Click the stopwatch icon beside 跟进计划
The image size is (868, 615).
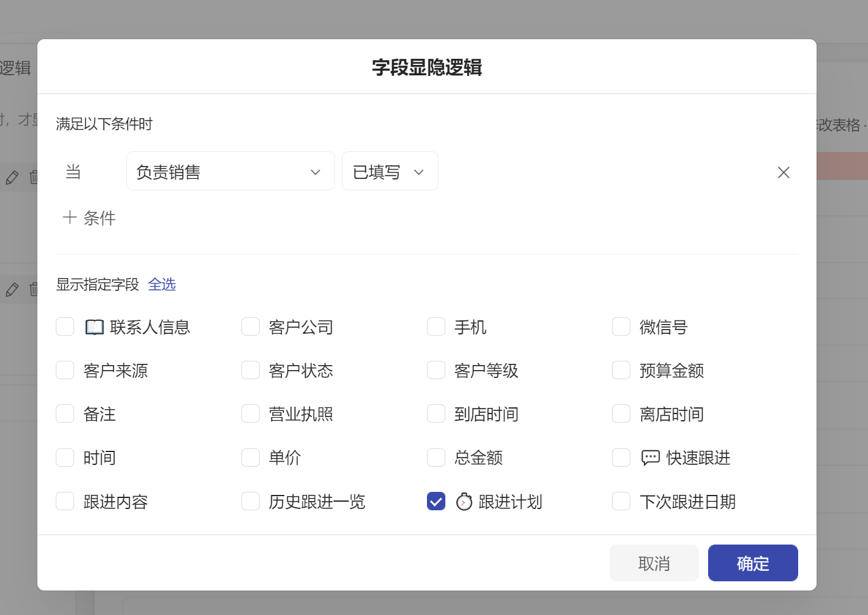tap(464, 502)
